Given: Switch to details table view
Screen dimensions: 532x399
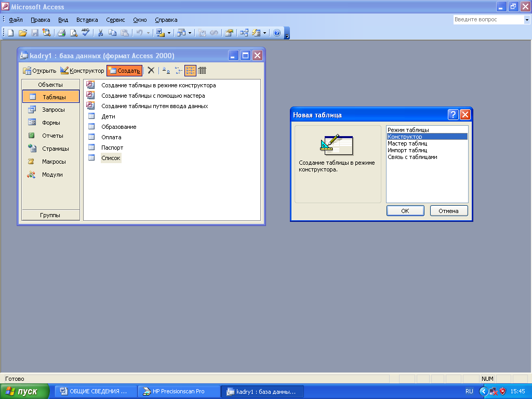Looking at the screenshot, I should (x=202, y=70).
